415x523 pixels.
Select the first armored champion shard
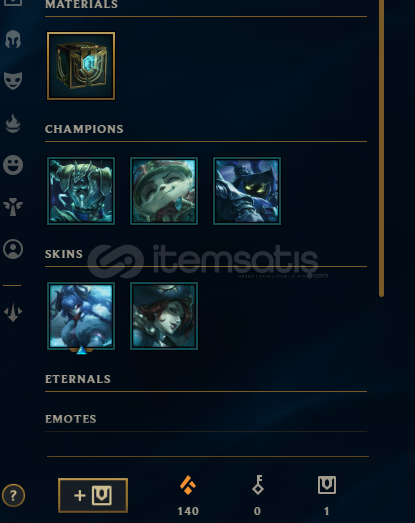(81, 191)
